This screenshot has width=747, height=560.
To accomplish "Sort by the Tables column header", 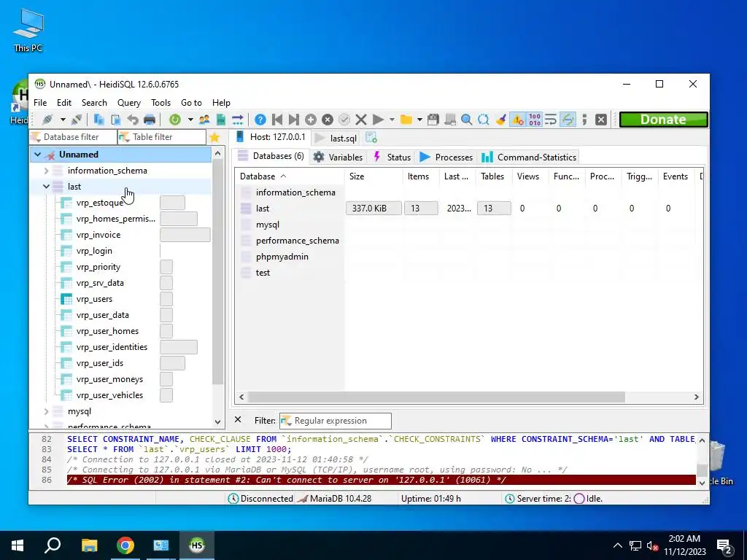I will pyautogui.click(x=494, y=176).
